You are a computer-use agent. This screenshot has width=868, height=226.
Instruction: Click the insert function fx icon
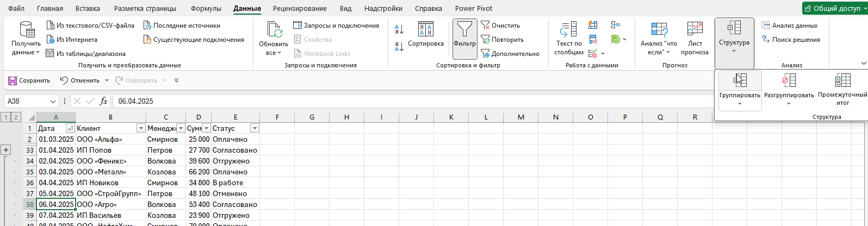click(103, 101)
